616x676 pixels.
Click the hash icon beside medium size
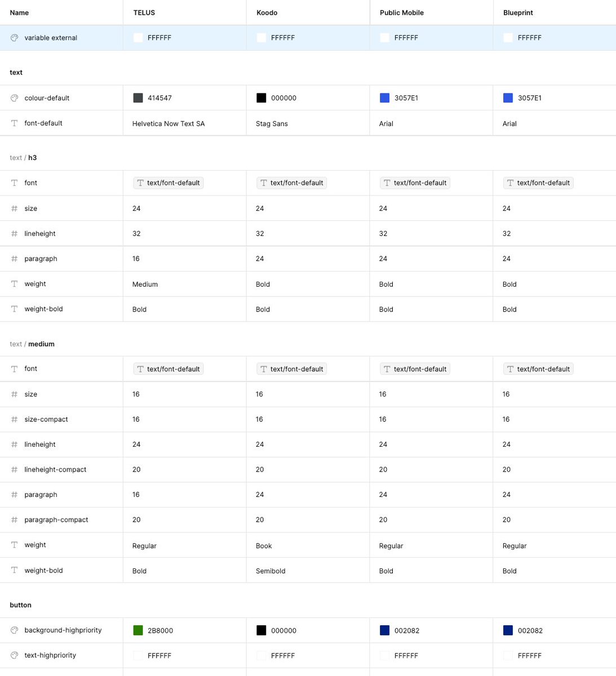15,394
